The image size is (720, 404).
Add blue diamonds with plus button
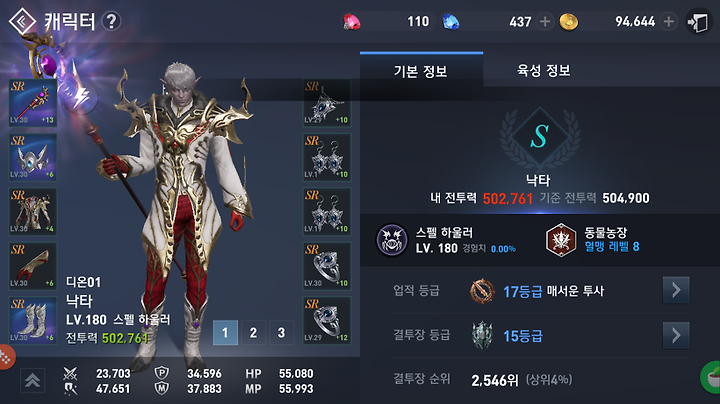click(x=545, y=22)
